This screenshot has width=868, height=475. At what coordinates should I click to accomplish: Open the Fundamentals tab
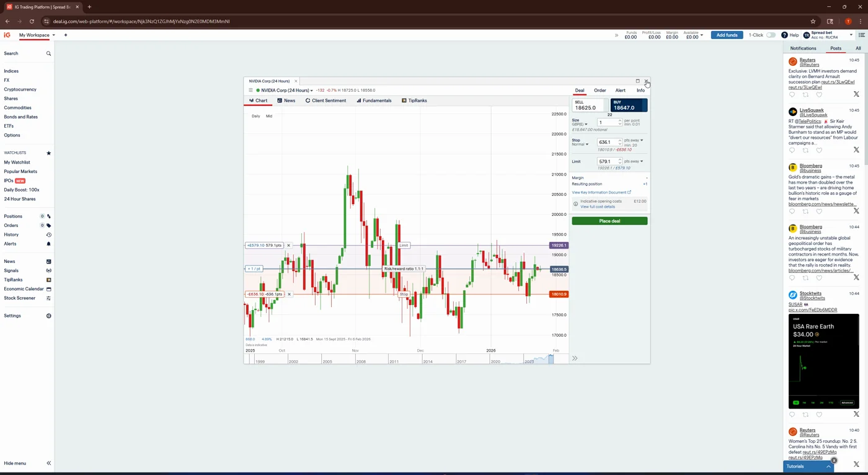(x=374, y=100)
